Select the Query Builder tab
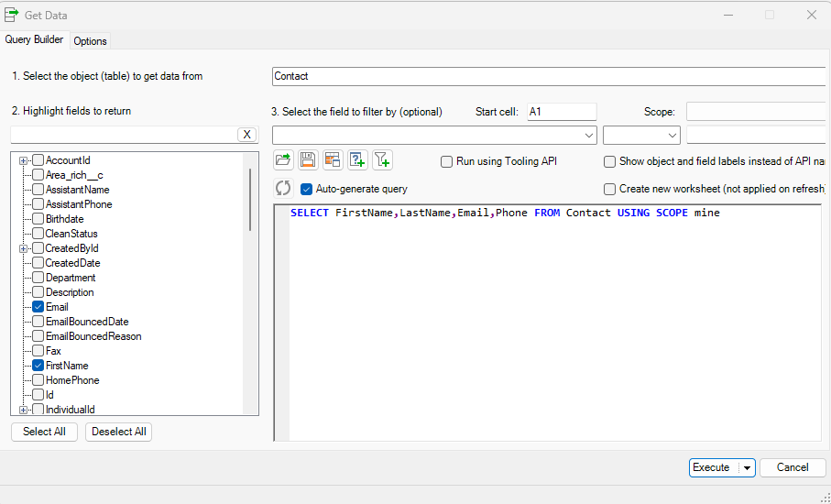This screenshot has width=831, height=504. coord(35,40)
